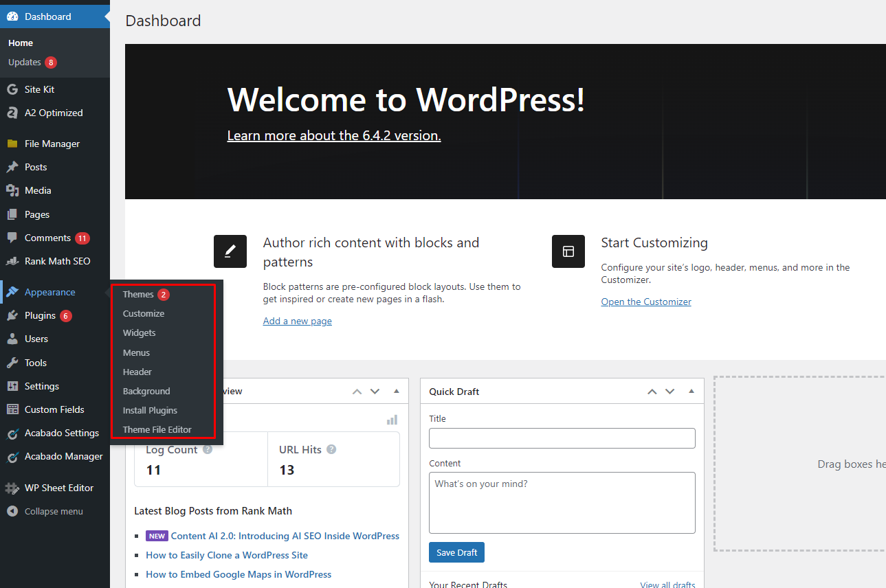
Task: Move Quick Draft widget up
Action: 652,392
